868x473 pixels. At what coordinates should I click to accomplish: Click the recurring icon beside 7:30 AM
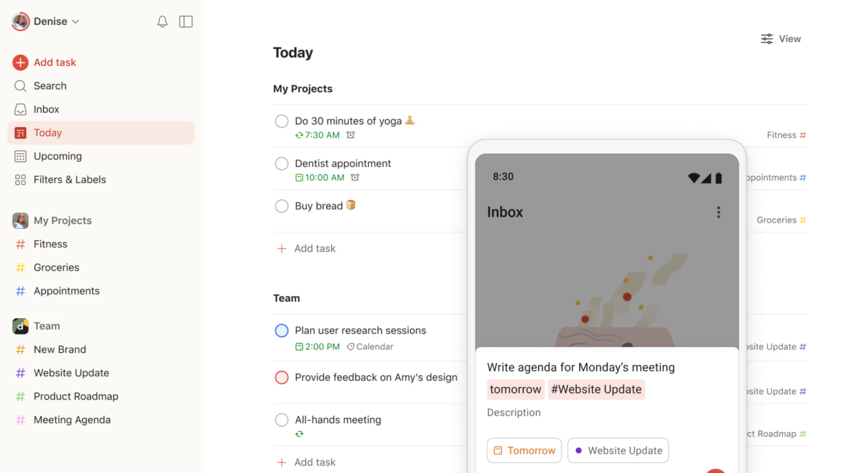pos(299,135)
